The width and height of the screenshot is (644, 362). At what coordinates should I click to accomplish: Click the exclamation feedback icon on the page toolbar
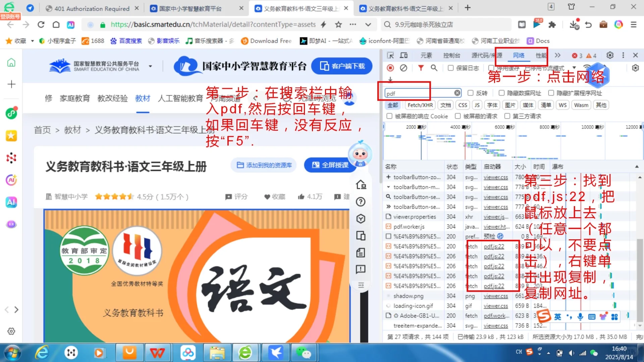click(361, 269)
